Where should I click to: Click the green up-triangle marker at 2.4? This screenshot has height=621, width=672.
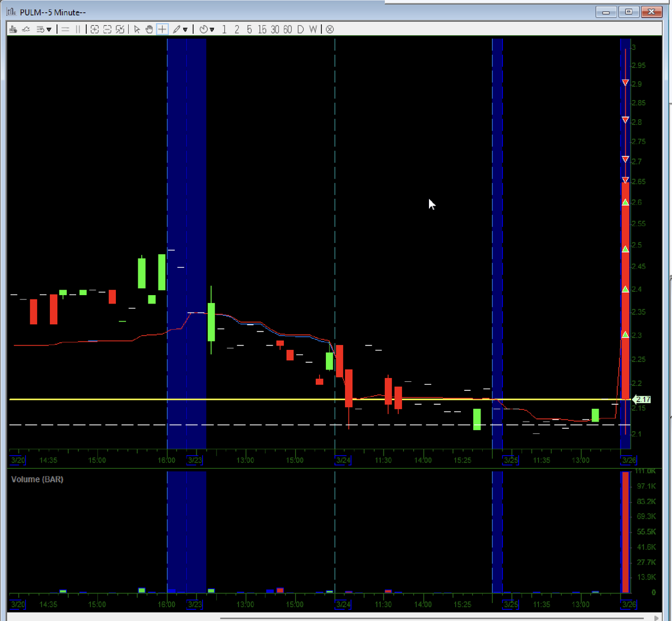626,289
